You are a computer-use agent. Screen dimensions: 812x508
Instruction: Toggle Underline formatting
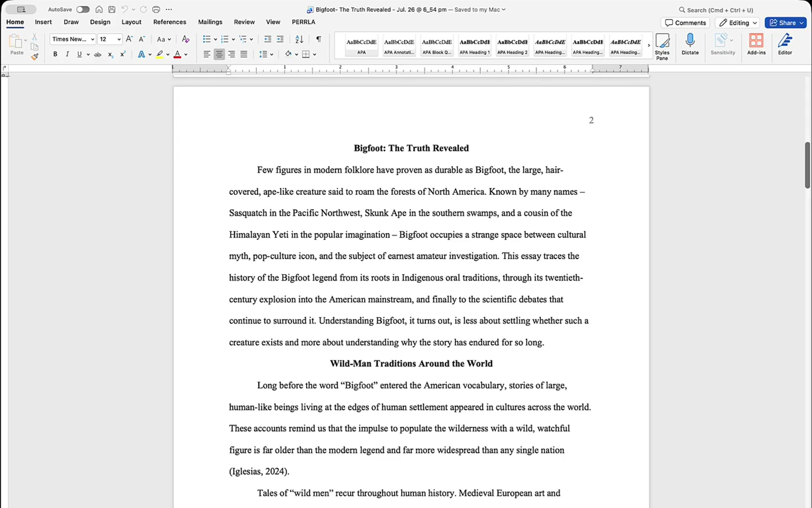tap(79, 54)
